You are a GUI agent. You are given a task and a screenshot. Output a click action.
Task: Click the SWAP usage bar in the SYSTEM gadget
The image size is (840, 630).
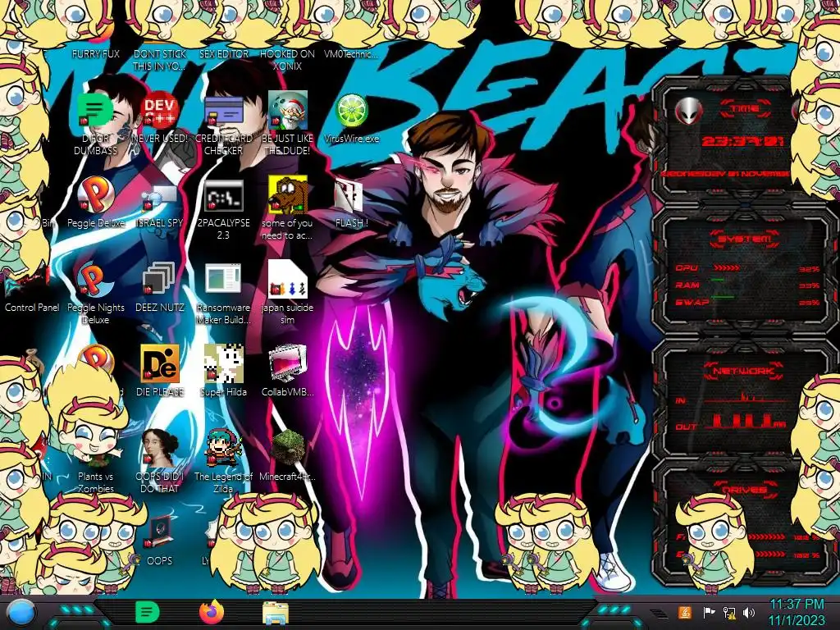pyautogui.click(x=723, y=296)
